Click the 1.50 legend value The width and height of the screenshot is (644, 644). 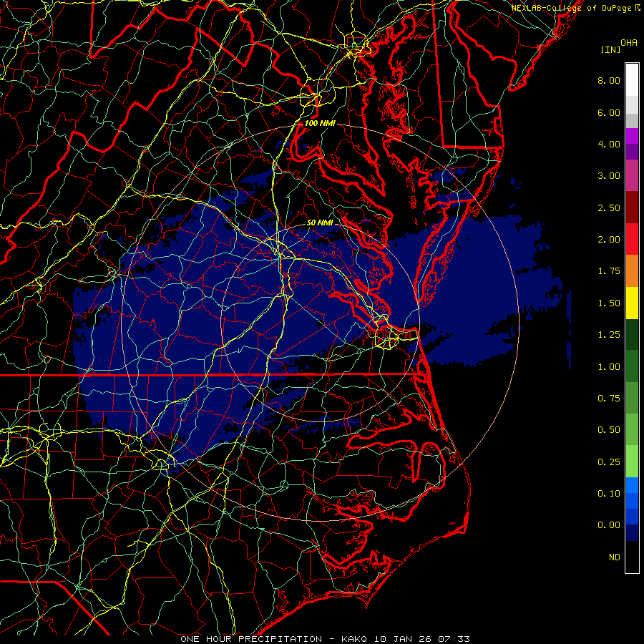click(x=609, y=303)
